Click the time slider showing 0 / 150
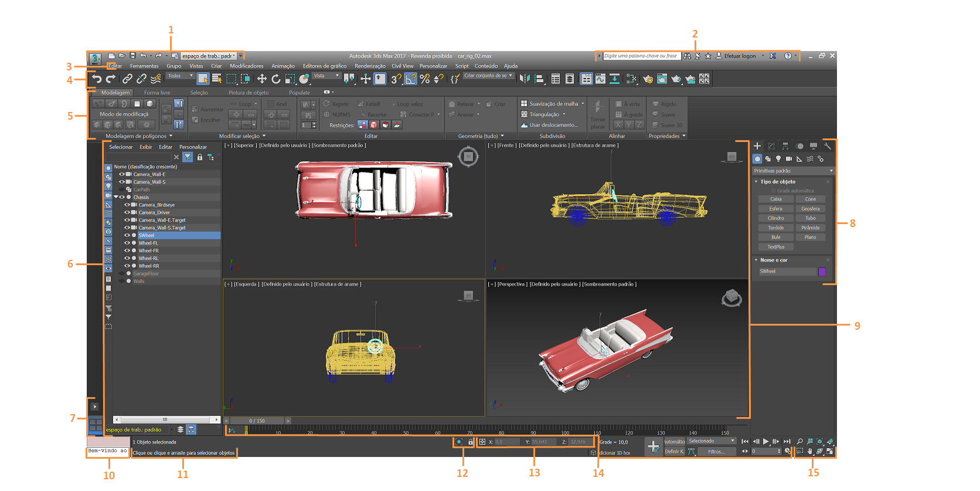 257,421
